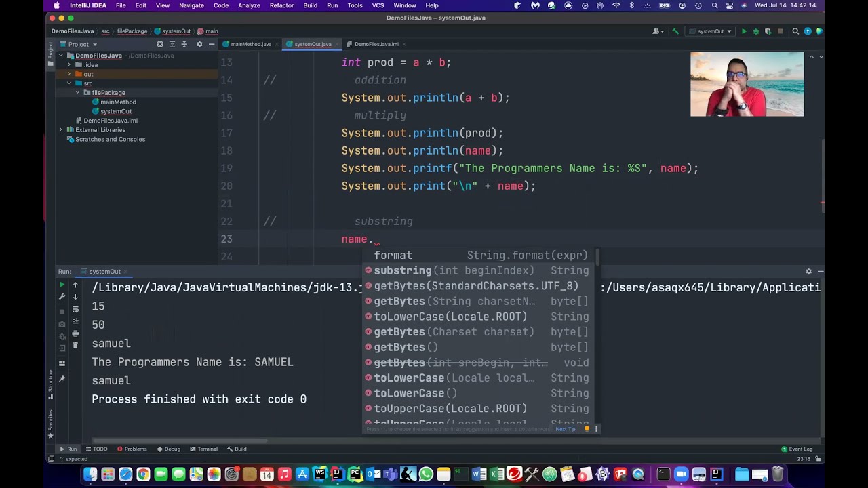Click Collapse All icon in Project panel

point(184,44)
